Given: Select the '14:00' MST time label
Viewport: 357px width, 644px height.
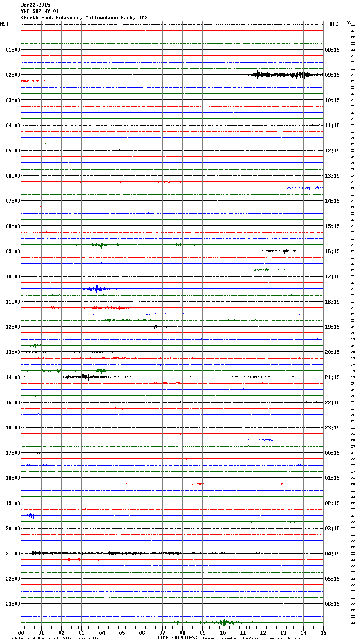Looking at the screenshot, I should (x=13, y=377).
